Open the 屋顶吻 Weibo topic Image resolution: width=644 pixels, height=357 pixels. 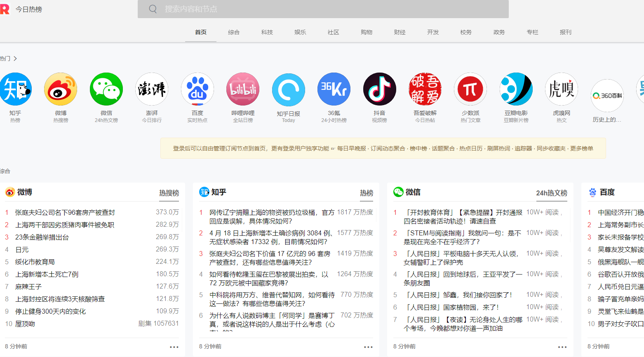(x=25, y=324)
